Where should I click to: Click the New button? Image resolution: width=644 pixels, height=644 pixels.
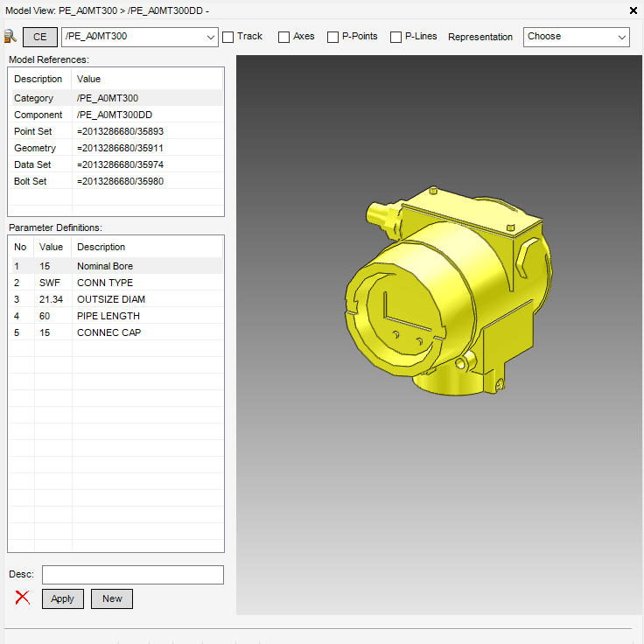click(x=112, y=598)
